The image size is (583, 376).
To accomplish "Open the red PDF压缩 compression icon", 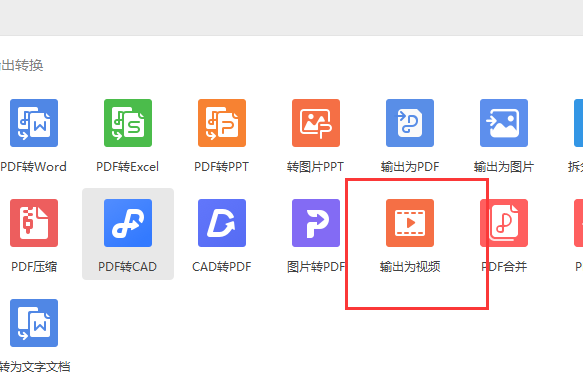I will coord(34,223).
